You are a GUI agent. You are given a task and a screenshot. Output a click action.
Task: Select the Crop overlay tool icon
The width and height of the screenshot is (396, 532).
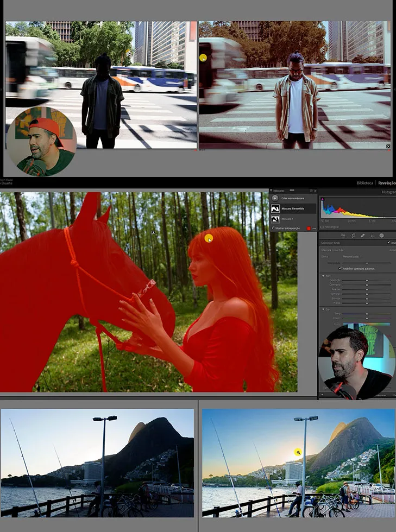(354, 236)
